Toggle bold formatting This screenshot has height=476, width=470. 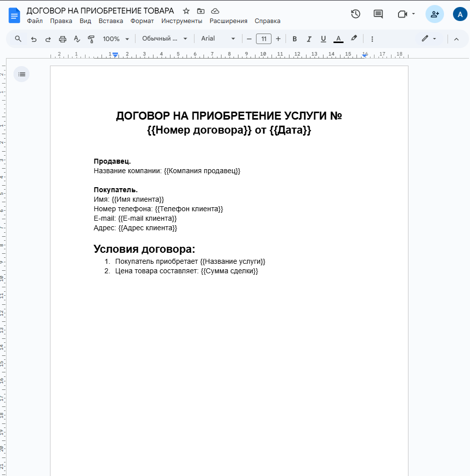294,39
